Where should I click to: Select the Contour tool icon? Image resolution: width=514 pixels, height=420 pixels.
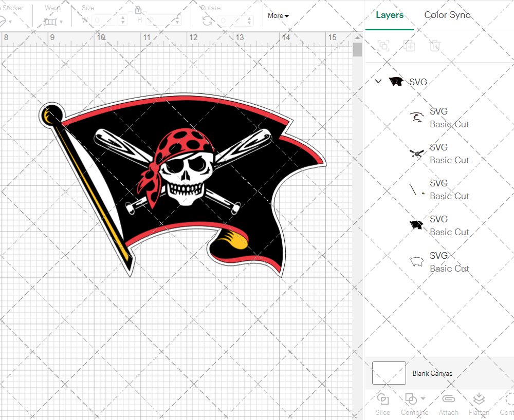[509, 399]
